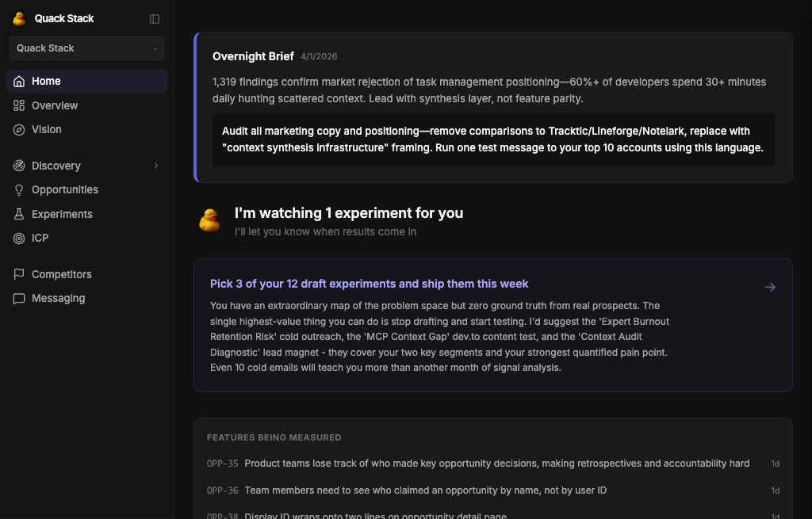
Task: Open the arrow on the experiments suggestion card
Action: tap(770, 288)
